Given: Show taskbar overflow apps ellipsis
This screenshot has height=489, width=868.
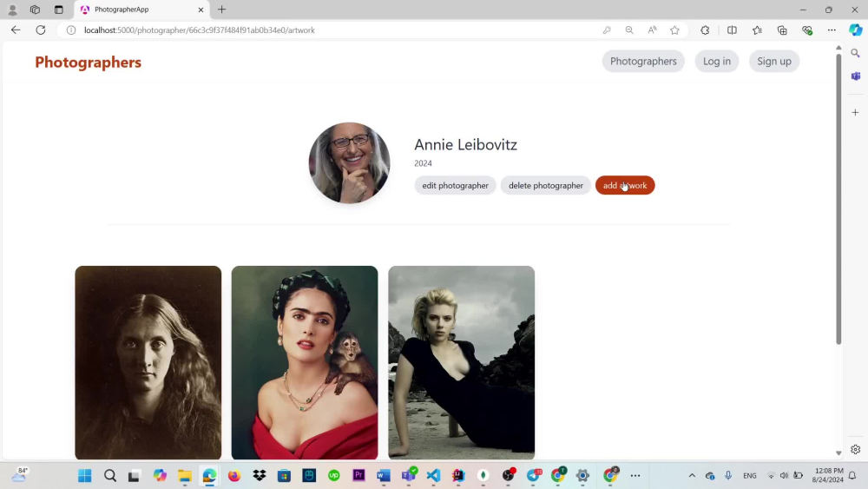Looking at the screenshot, I should click(635, 476).
